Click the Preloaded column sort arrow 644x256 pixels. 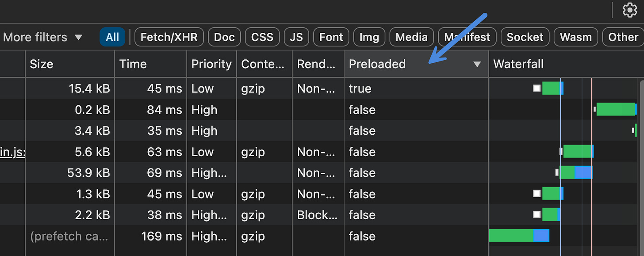pos(477,65)
